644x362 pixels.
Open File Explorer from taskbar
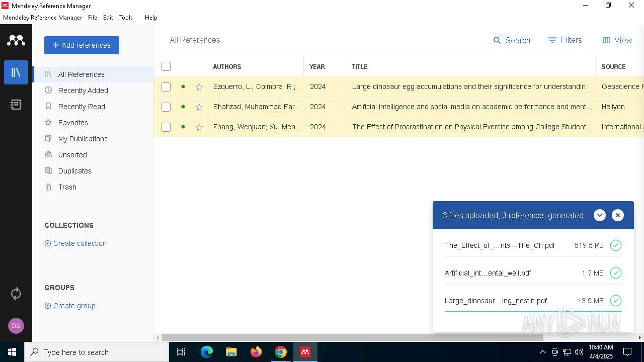(x=231, y=352)
